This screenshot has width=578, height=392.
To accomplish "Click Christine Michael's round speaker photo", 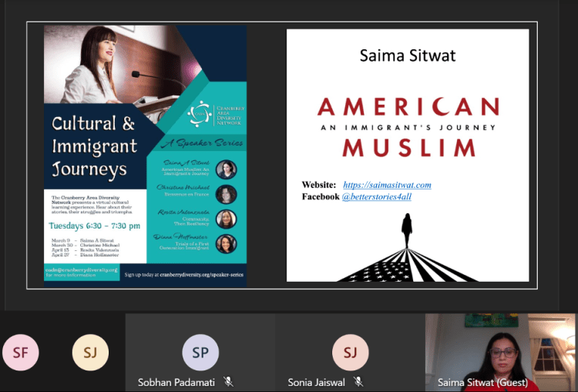I will [226, 194].
